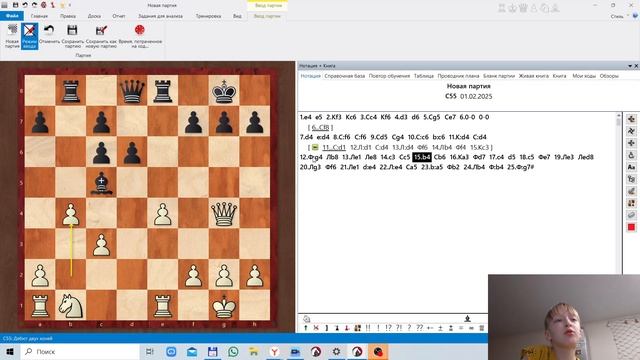
Task: Click the red X delete annotation icon
Action: click(x=316, y=328)
